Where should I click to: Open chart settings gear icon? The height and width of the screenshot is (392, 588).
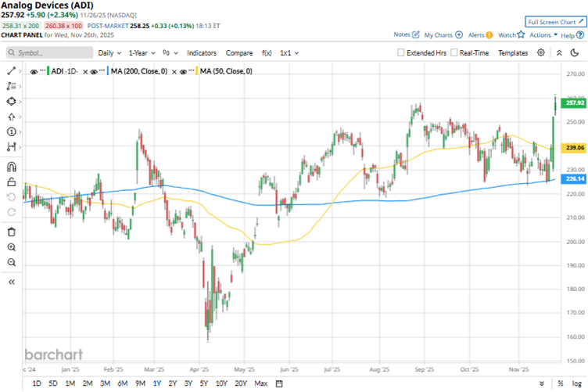click(x=543, y=52)
